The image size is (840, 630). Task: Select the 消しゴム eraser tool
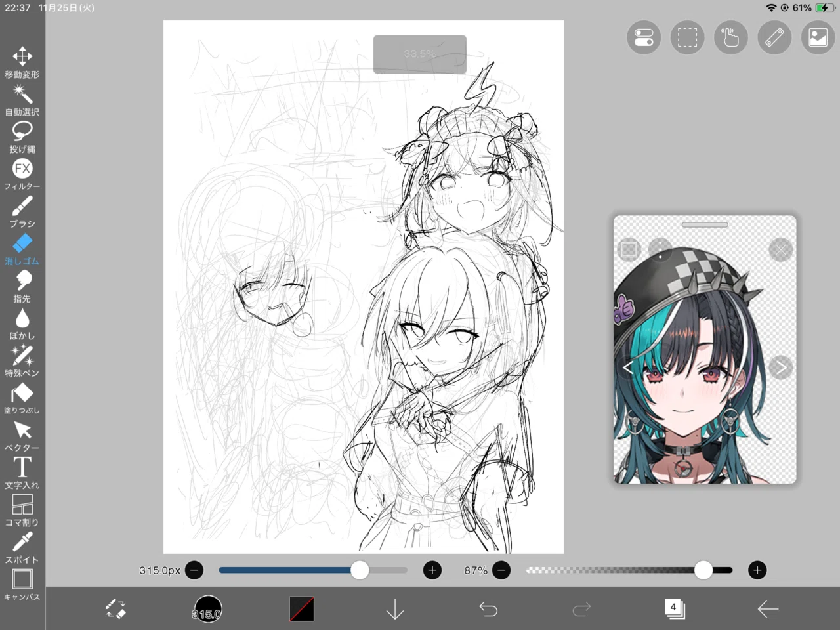click(x=22, y=249)
